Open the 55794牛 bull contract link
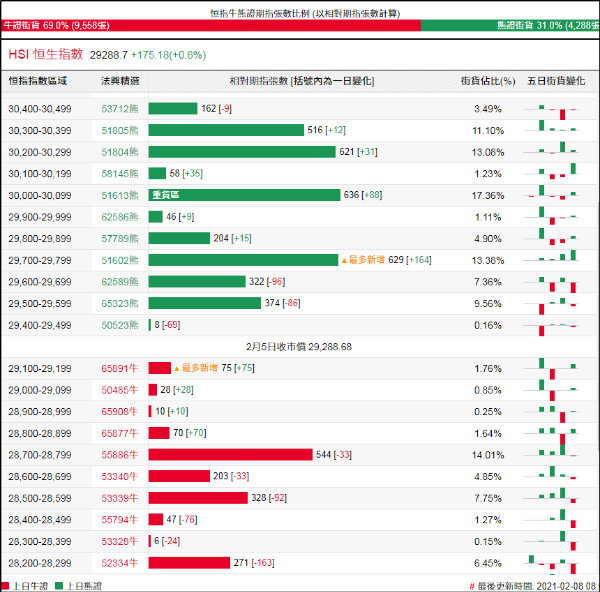 (x=120, y=520)
